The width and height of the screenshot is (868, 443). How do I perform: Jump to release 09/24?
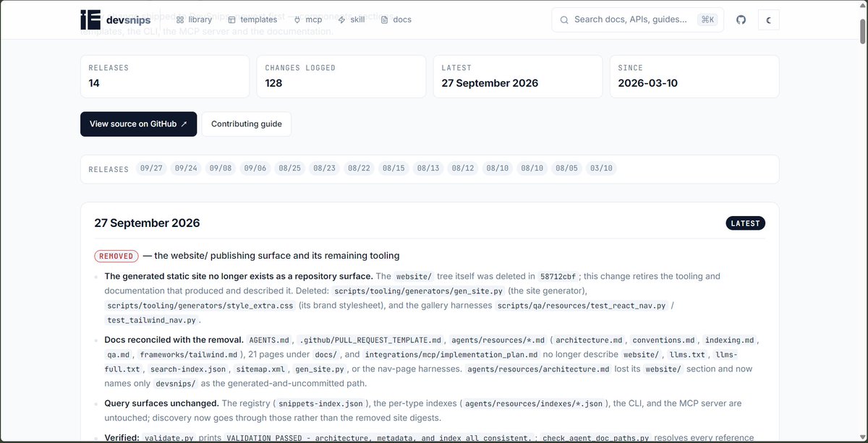tap(186, 168)
